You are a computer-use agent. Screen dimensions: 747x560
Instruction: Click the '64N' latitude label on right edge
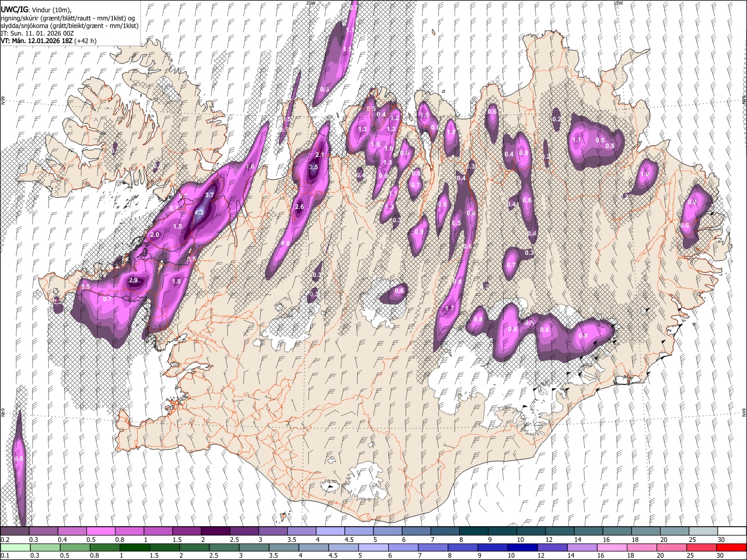click(x=744, y=412)
